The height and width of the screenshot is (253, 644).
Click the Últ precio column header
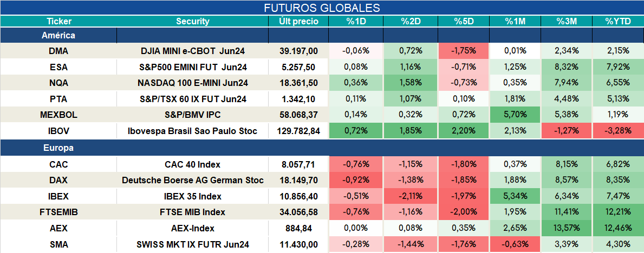coord(298,22)
